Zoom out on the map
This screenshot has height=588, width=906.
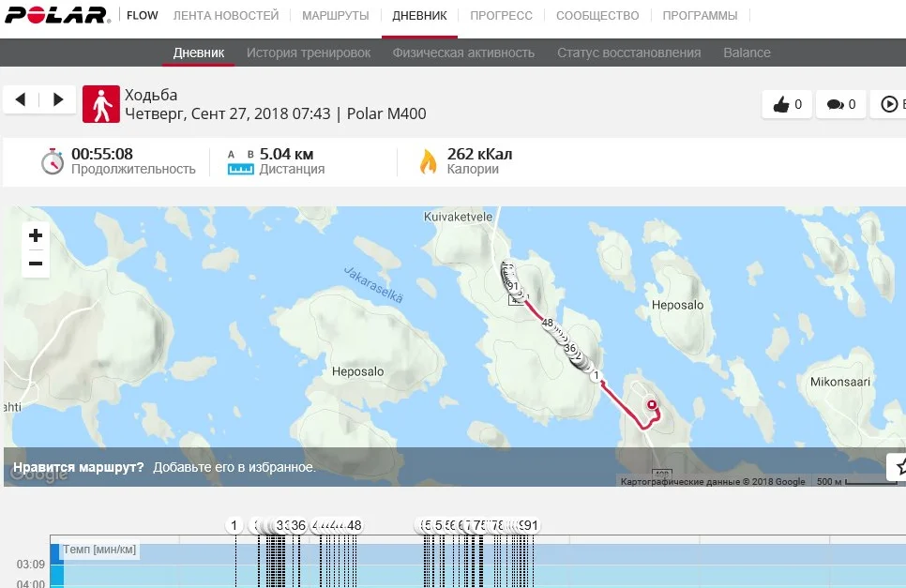coord(36,264)
